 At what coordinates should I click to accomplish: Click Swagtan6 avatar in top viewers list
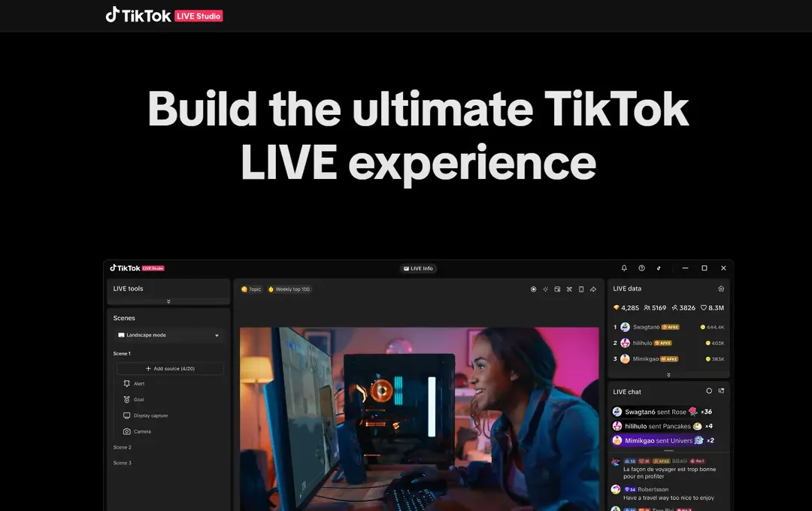[625, 327]
